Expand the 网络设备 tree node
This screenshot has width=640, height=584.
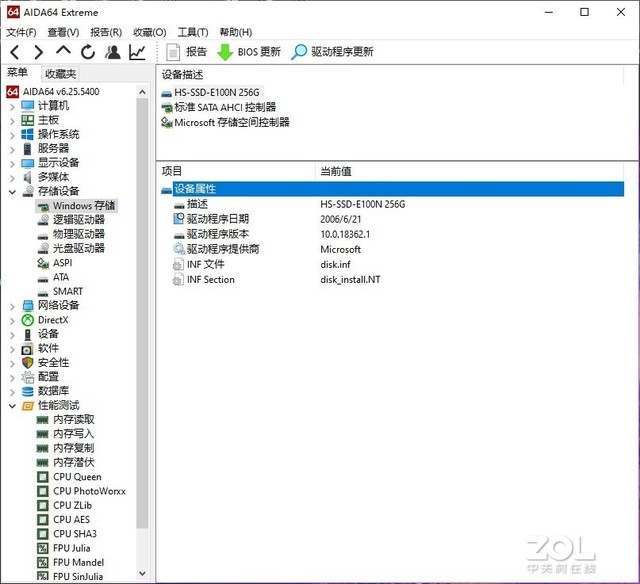click(12, 306)
